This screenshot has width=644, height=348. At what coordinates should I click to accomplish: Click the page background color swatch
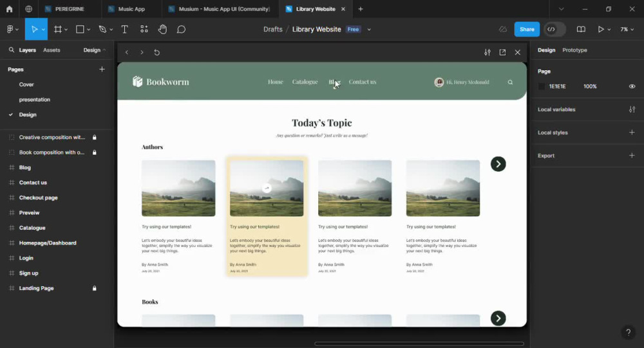point(542,86)
